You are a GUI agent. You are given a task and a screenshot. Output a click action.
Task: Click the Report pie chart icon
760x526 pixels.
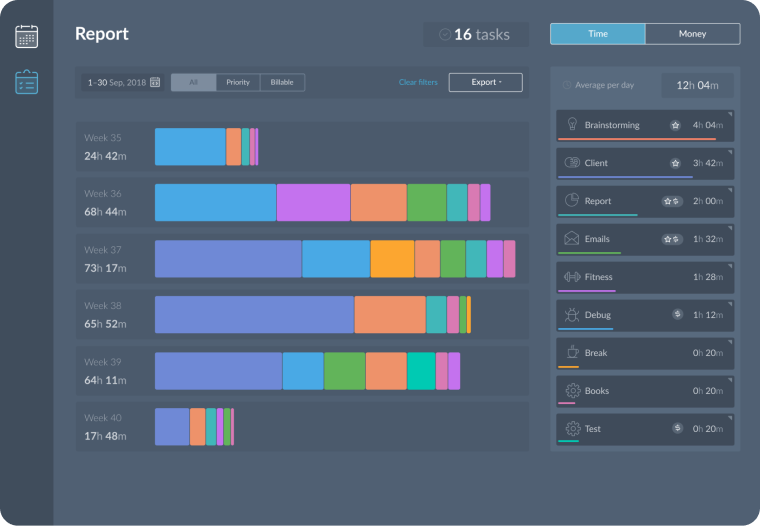(x=572, y=200)
